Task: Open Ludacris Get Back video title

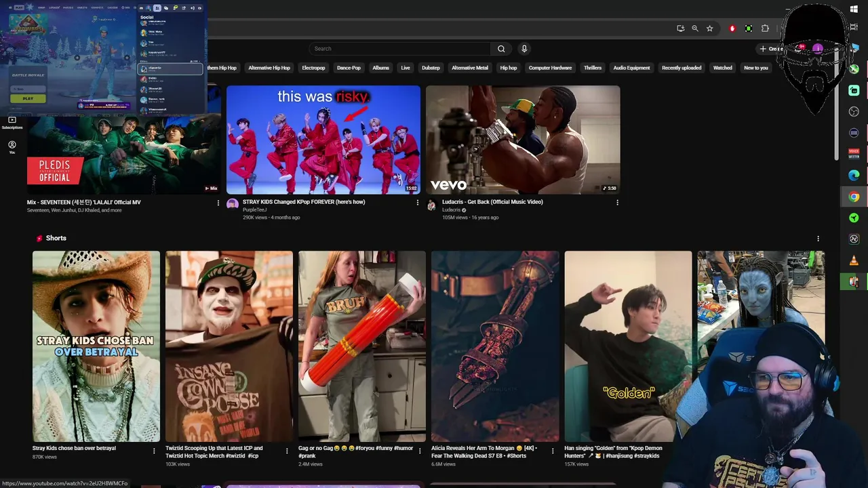Action: tap(492, 202)
